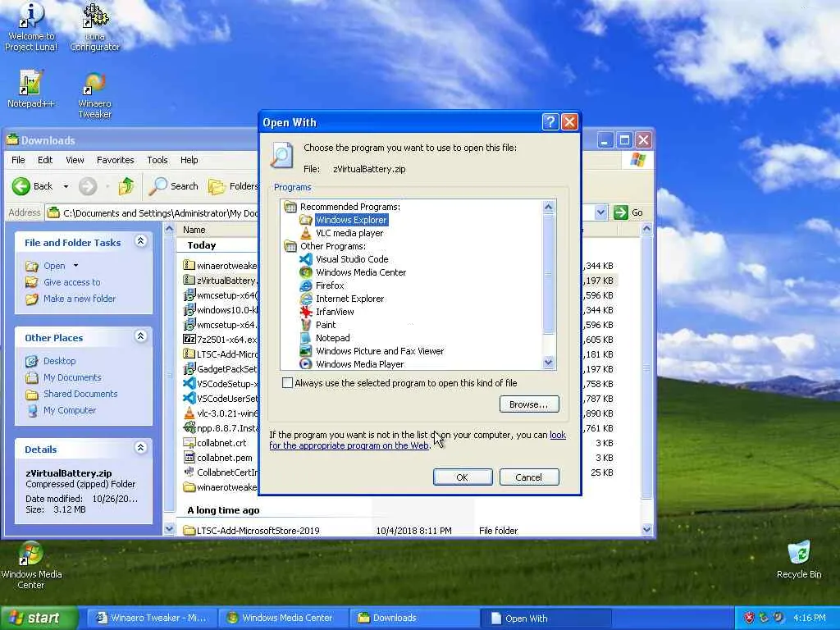Open Windows Media Center desktop icon
Image resolution: width=840 pixels, height=630 pixels.
[x=31, y=565]
